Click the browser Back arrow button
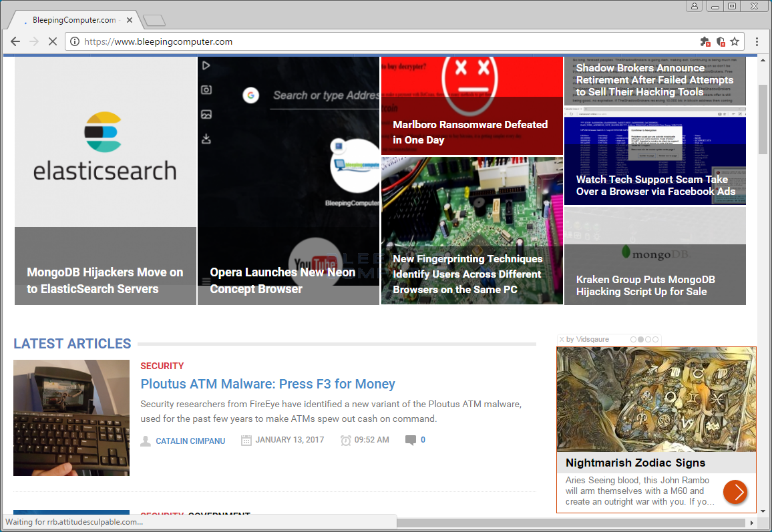Image resolution: width=772 pixels, height=532 pixels. pyautogui.click(x=15, y=41)
